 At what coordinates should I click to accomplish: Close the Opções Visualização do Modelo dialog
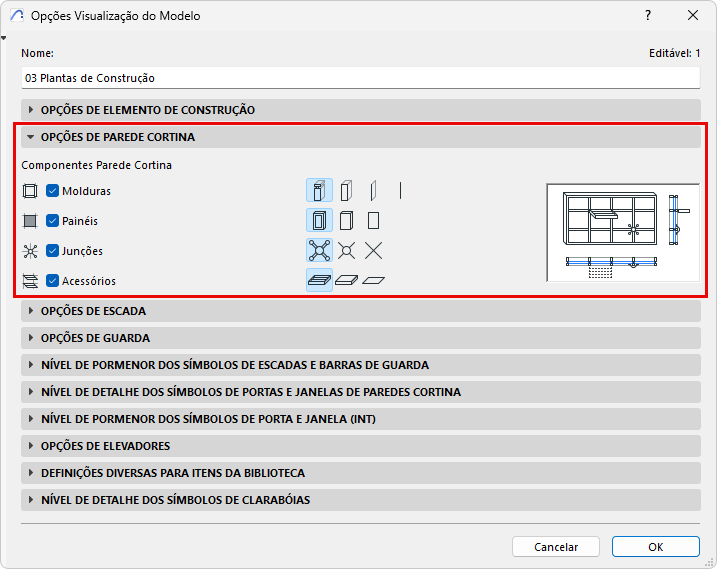(x=693, y=16)
